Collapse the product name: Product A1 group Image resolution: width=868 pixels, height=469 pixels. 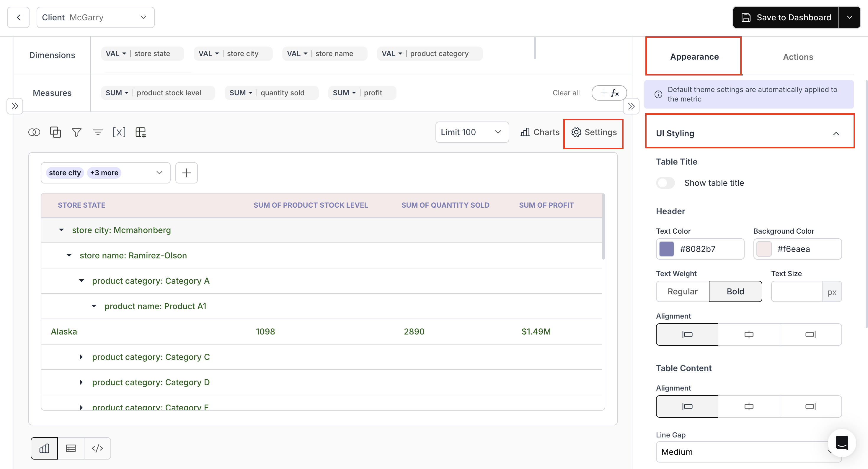coord(94,306)
